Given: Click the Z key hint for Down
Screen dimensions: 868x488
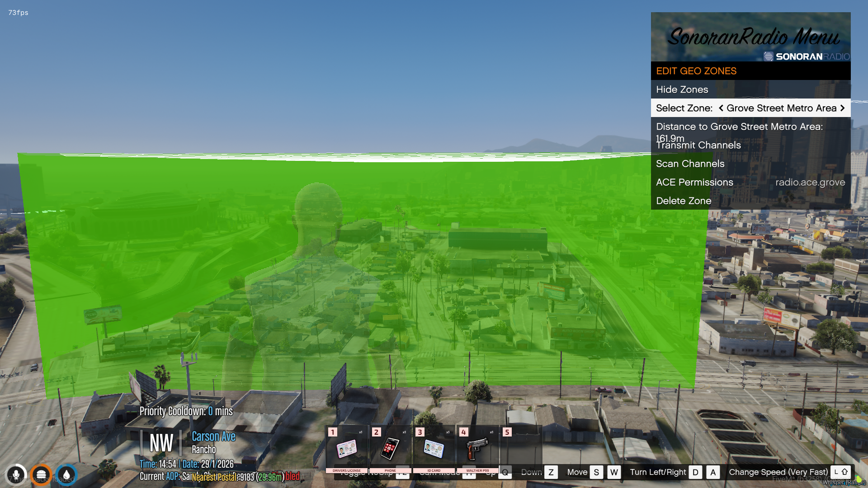Looking at the screenshot, I should click(x=551, y=472).
